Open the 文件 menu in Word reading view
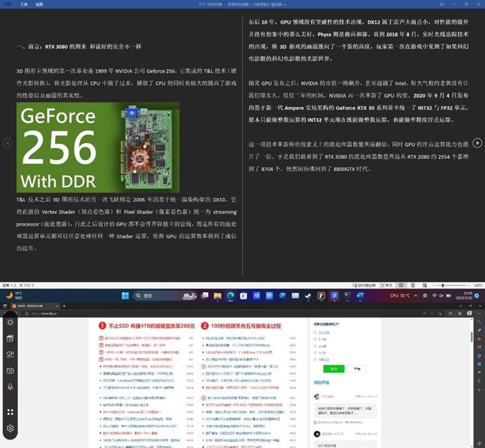Screen dimensions: 485x448 (x=8, y=4)
